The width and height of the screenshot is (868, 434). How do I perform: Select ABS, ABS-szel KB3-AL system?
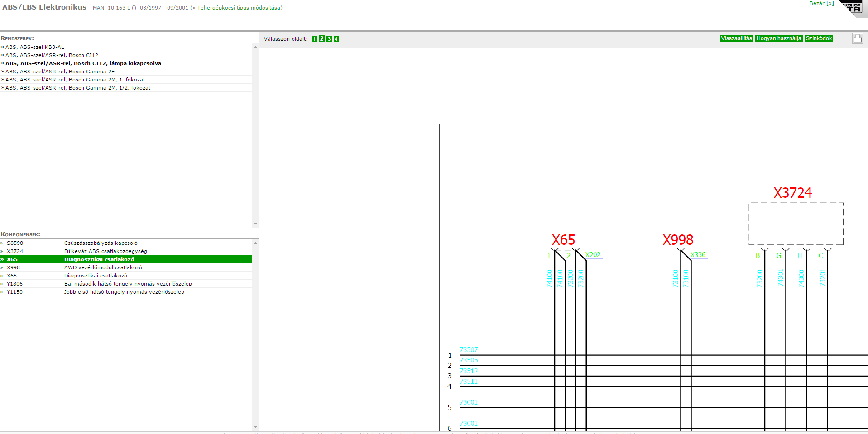click(35, 47)
